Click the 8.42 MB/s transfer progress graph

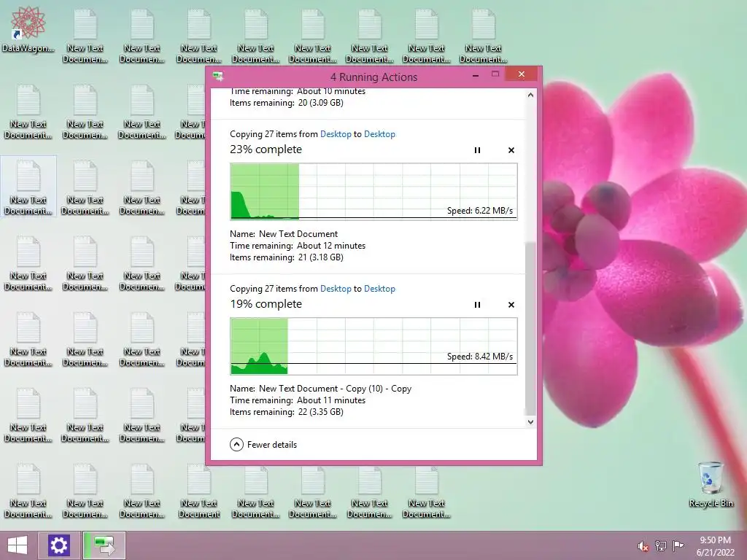[374, 346]
